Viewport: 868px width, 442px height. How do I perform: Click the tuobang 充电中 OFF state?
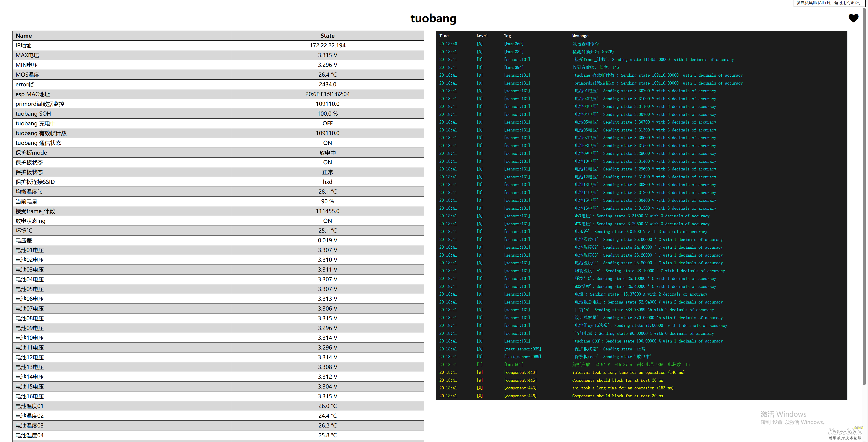(x=327, y=124)
